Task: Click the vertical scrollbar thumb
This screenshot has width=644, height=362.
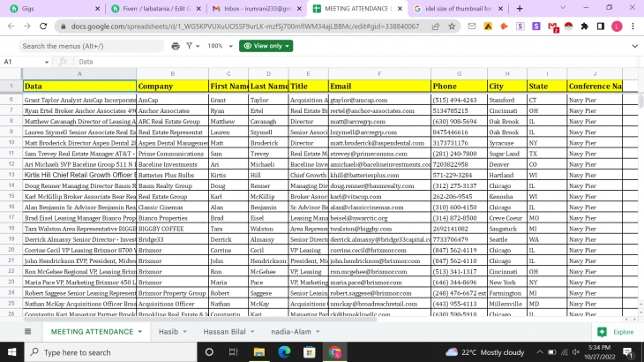Action: (640, 101)
